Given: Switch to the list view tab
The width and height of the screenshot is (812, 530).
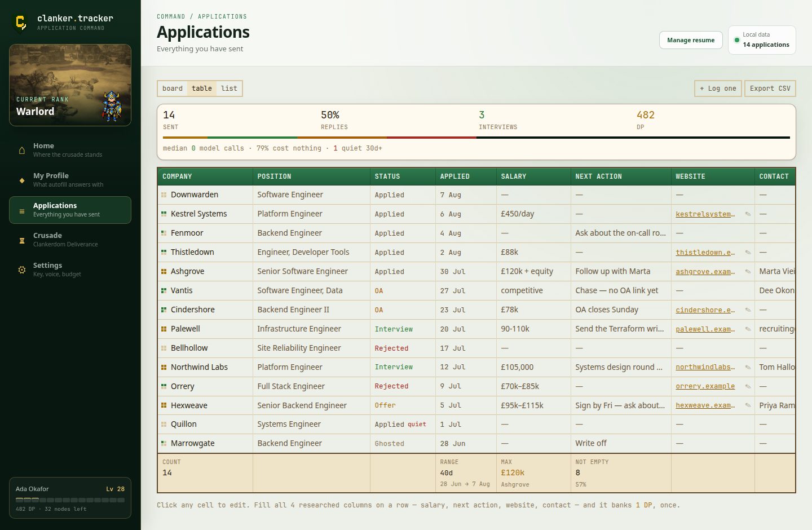Looking at the screenshot, I should pos(229,89).
